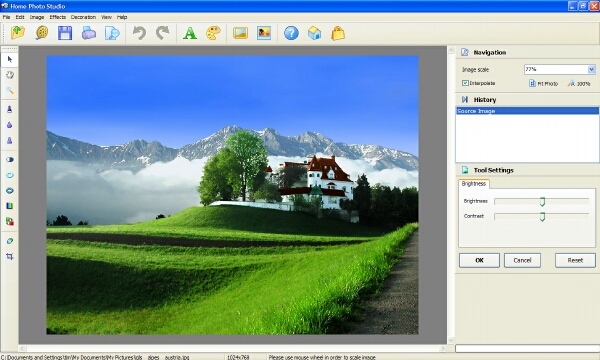Toggle the Interpolate checkbox
600x360 pixels.
(x=465, y=83)
